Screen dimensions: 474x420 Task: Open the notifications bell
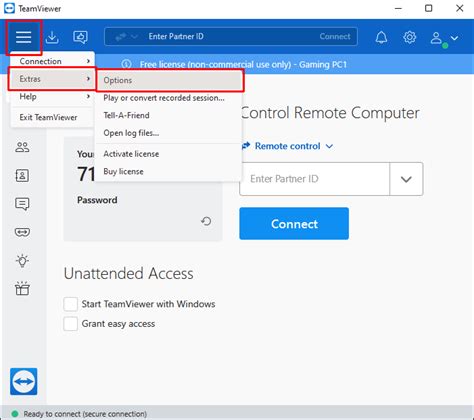(x=381, y=37)
